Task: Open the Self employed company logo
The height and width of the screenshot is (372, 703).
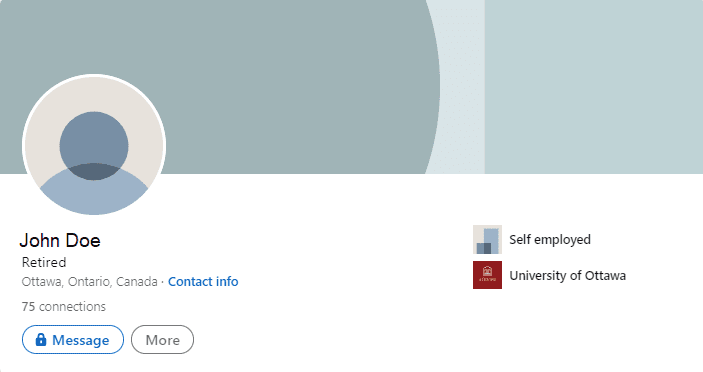Action: tap(487, 239)
